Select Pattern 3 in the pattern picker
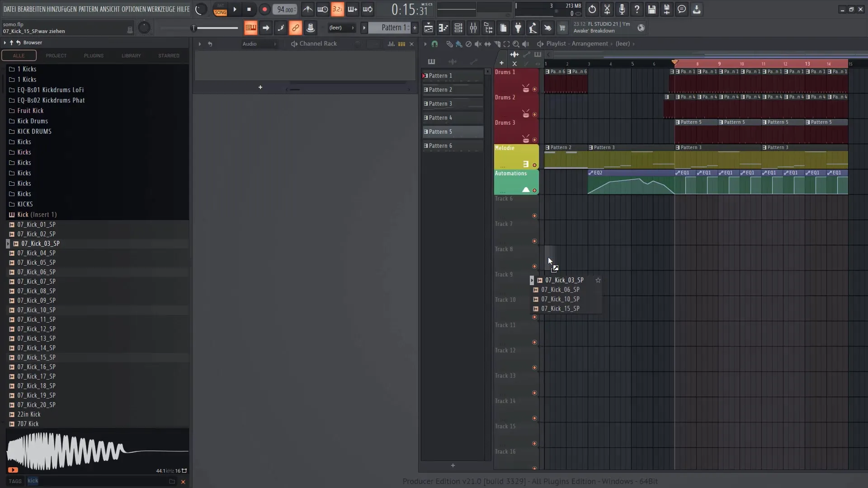Image resolution: width=868 pixels, height=488 pixels. [x=453, y=104]
